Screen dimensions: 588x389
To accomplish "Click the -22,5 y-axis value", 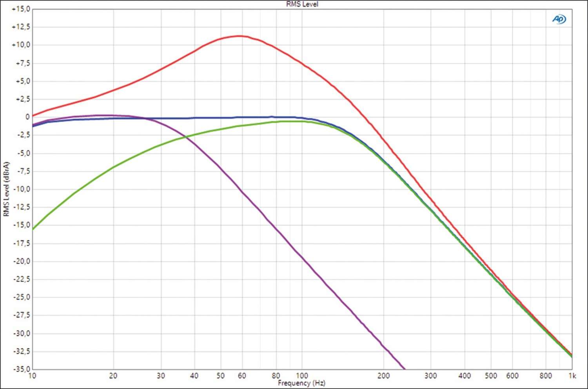I will [22, 279].
